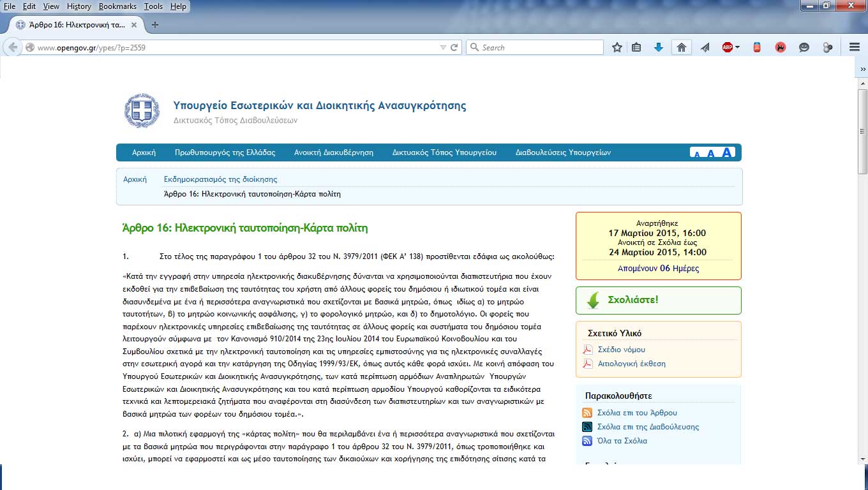Image resolution: width=868 pixels, height=490 pixels.
Task: Click the Σχολιάστε! comment button
Action: click(x=659, y=301)
